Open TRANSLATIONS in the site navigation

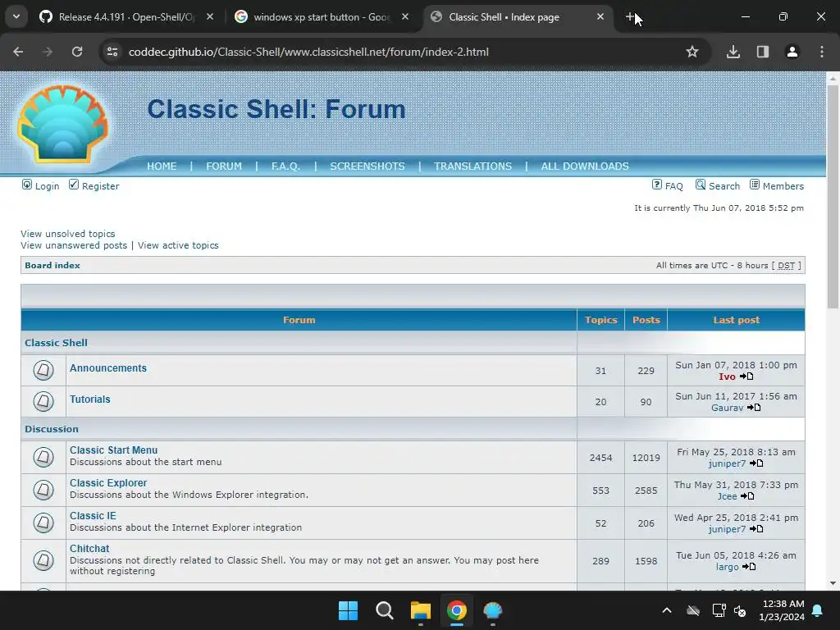click(x=473, y=166)
